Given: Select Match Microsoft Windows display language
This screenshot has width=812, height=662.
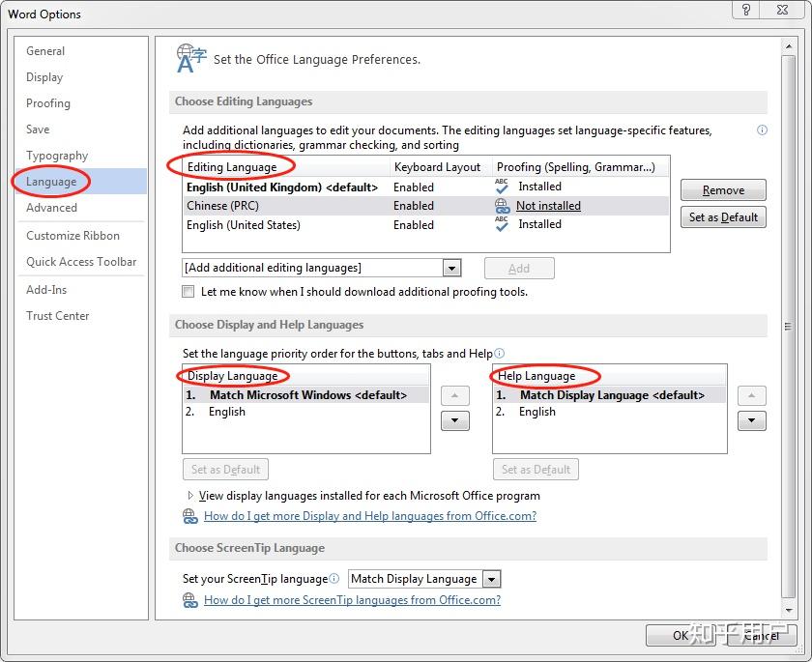Looking at the screenshot, I should pyautogui.click(x=306, y=395).
